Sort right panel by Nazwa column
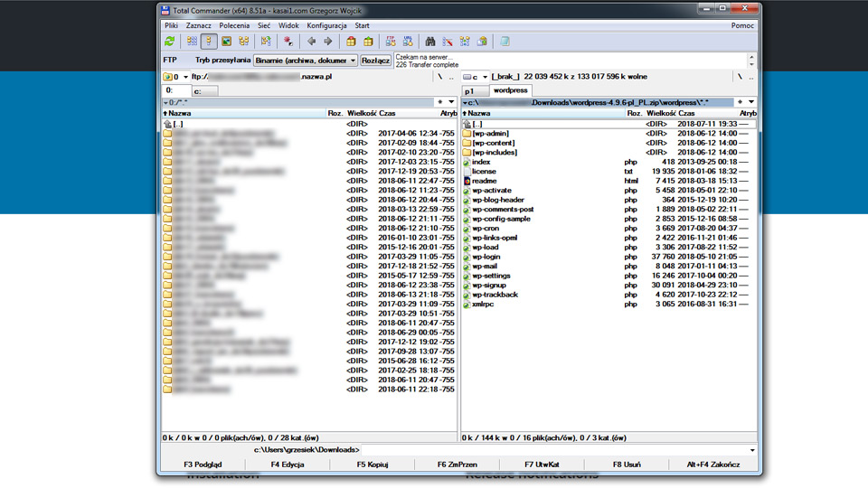Image resolution: width=868 pixels, height=488 pixels. tap(543, 114)
